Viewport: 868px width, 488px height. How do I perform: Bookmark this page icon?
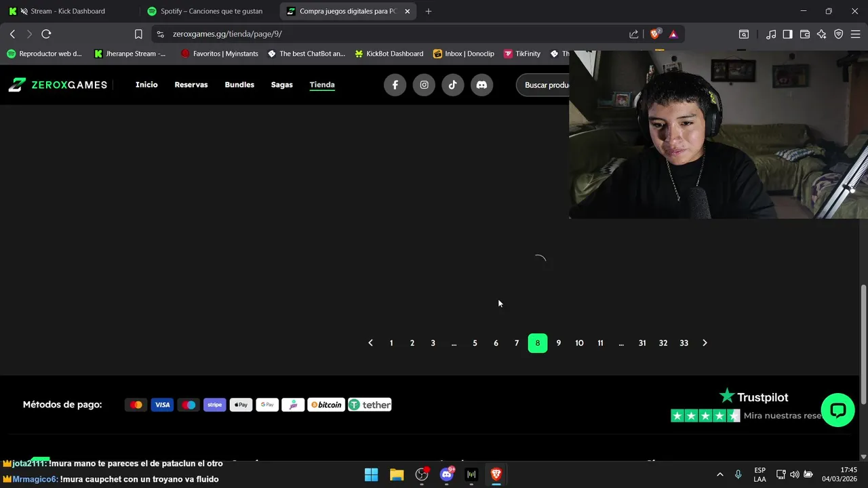[138, 34]
